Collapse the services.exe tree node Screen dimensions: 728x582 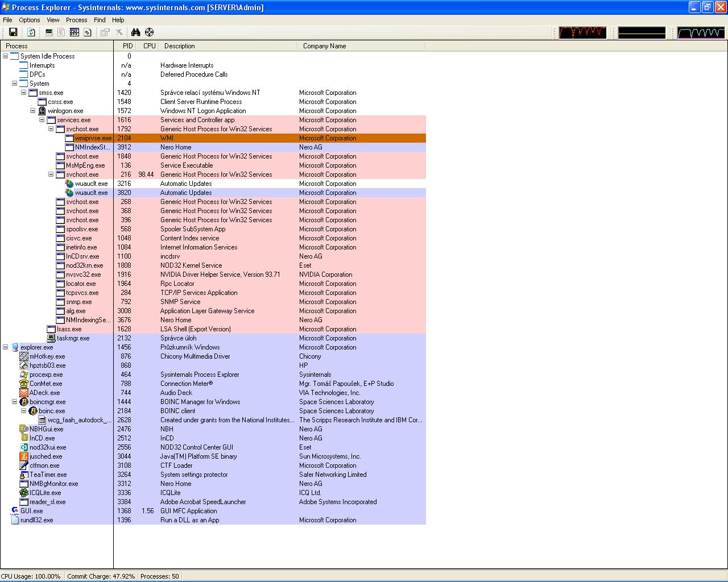coord(42,120)
